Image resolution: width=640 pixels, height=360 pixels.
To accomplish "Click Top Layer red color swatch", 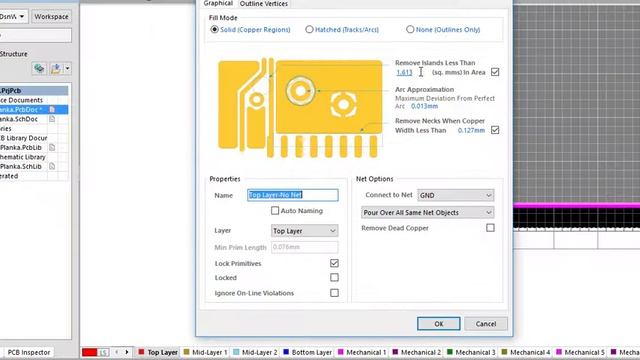I will (x=141, y=352).
